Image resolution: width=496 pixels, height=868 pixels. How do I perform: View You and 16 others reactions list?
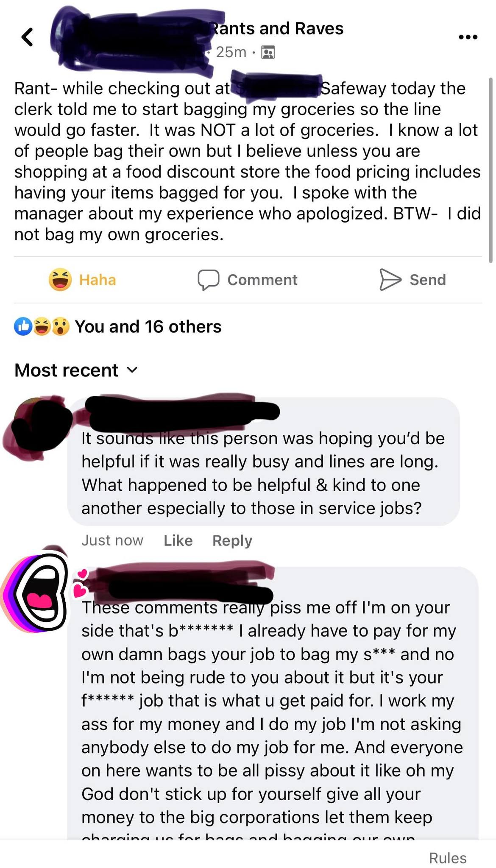(148, 327)
